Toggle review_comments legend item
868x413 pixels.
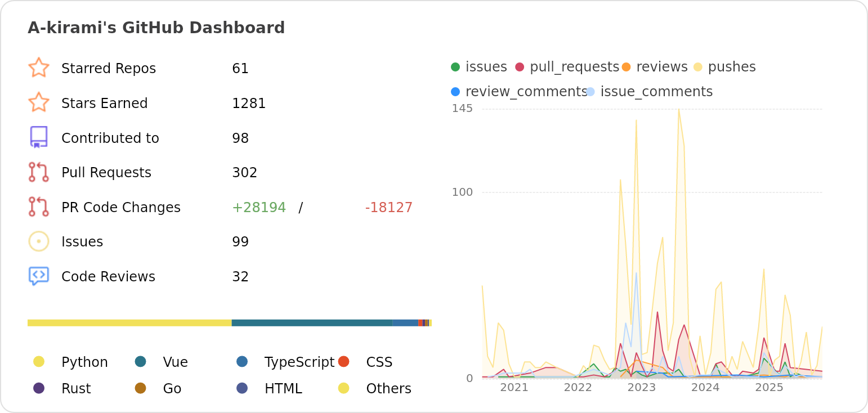[x=519, y=92]
